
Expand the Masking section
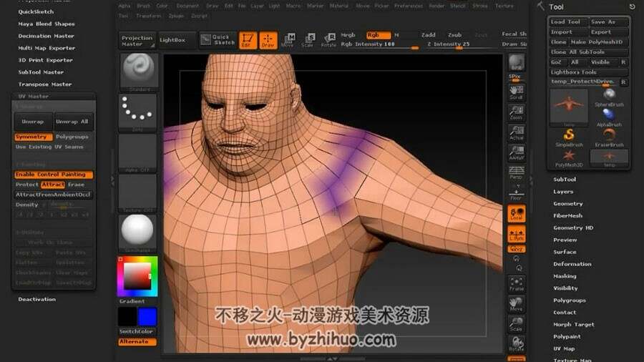tap(565, 276)
